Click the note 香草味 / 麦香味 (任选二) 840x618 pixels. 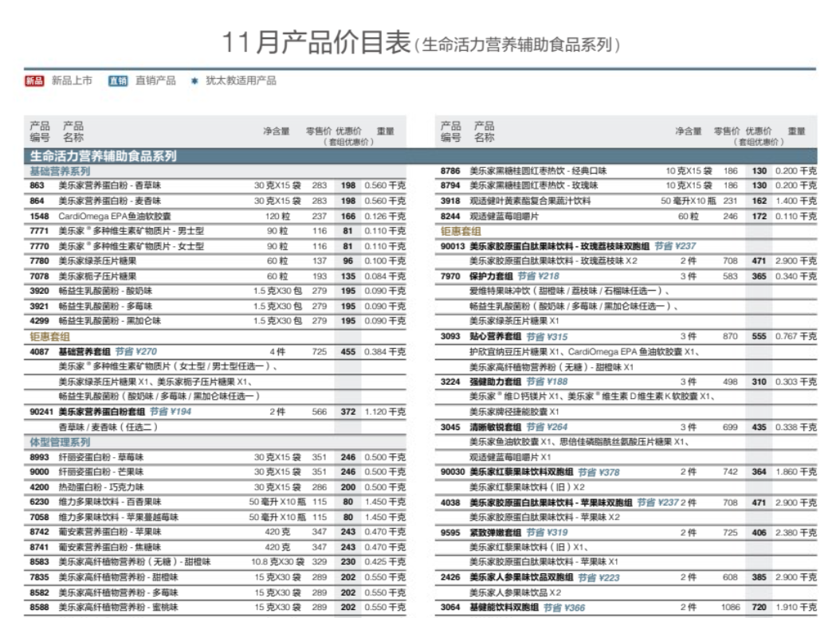pos(108,428)
